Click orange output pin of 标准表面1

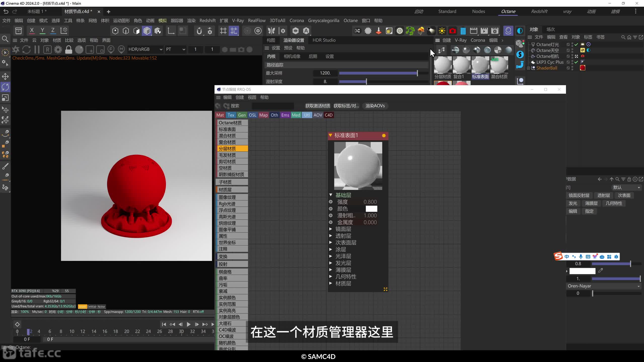(x=384, y=135)
